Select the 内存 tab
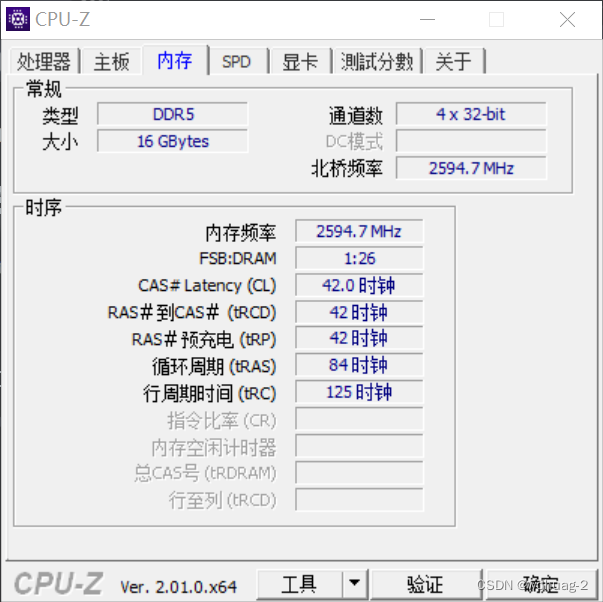 tap(175, 60)
